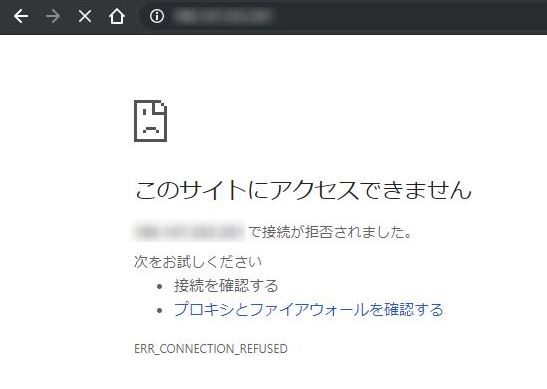Click the このサイトにアクセスできません heading
The image size is (547, 389).
303,190
